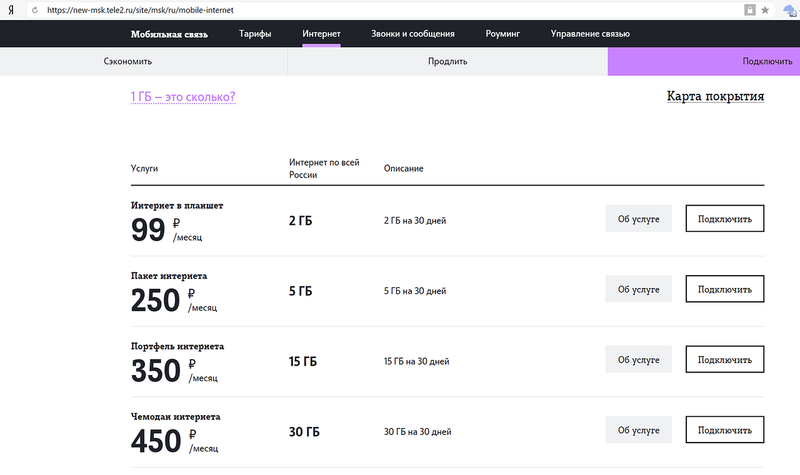800x475 pixels.
Task: Click Об услуге for Интернет в планшет
Action: (638, 219)
